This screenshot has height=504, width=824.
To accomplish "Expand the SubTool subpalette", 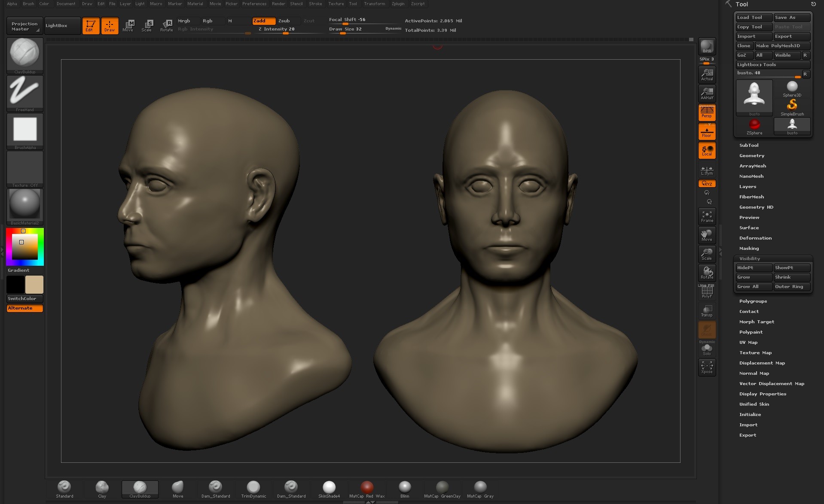I will [749, 145].
